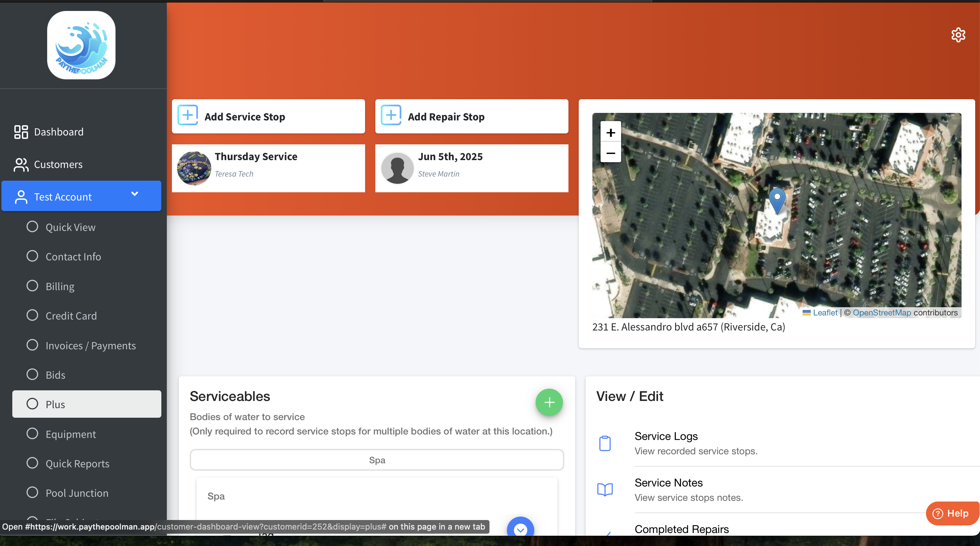
Task: Select the Equipment radio circle
Action: click(32, 434)
